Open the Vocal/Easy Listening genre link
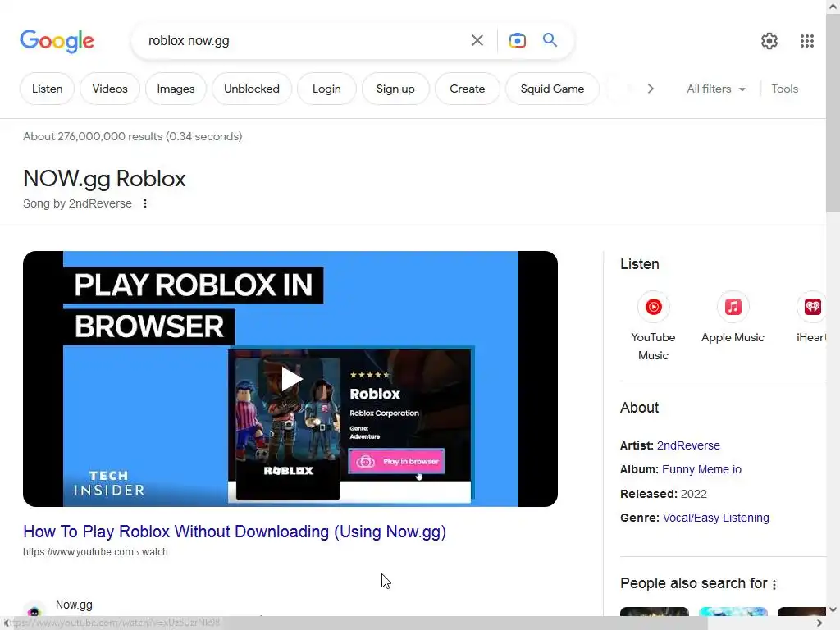 (x=715, y=518)
